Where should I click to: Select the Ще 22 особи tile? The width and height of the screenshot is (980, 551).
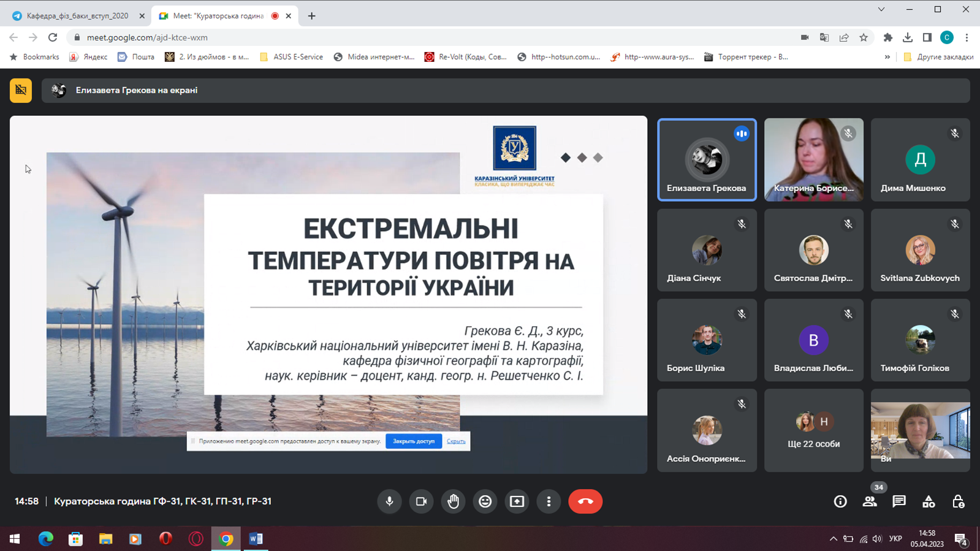click(x=813, y=430)
